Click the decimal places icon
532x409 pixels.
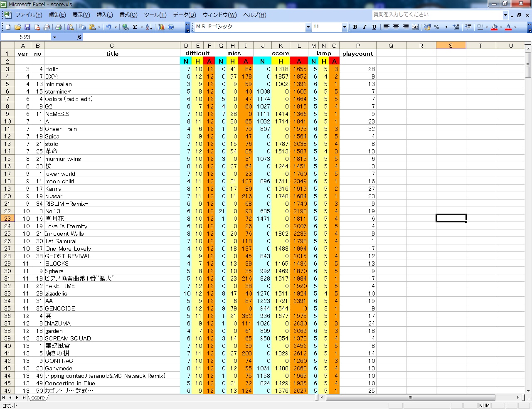pos(456,27)
